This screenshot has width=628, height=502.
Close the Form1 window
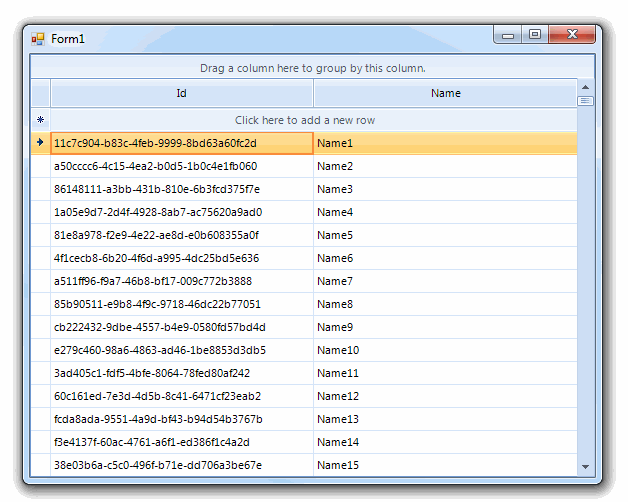tap(573, 36)
